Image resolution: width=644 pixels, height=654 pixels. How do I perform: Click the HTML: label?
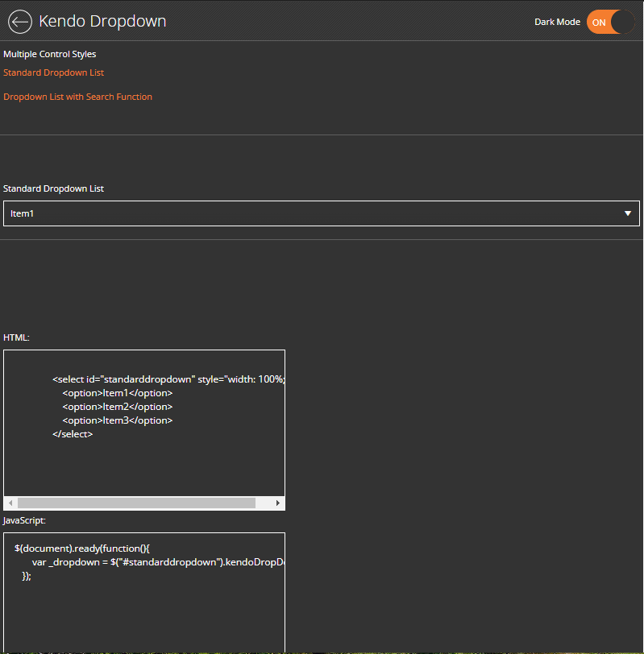16,337
